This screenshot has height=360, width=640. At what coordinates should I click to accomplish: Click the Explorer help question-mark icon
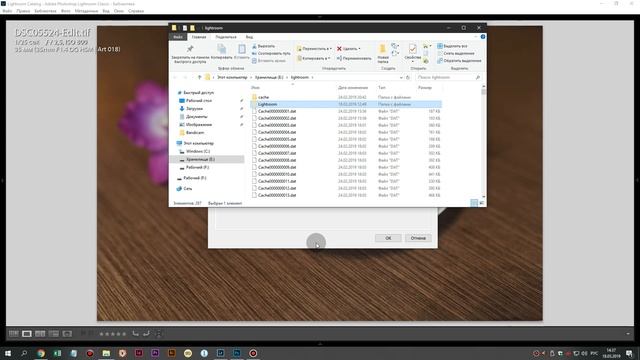483,37
